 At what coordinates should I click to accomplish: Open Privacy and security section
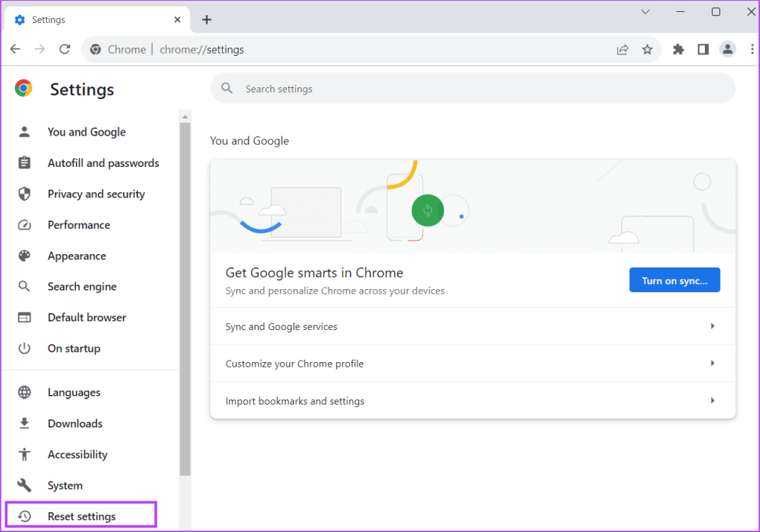pyautogui.click(x=95, y=194)
